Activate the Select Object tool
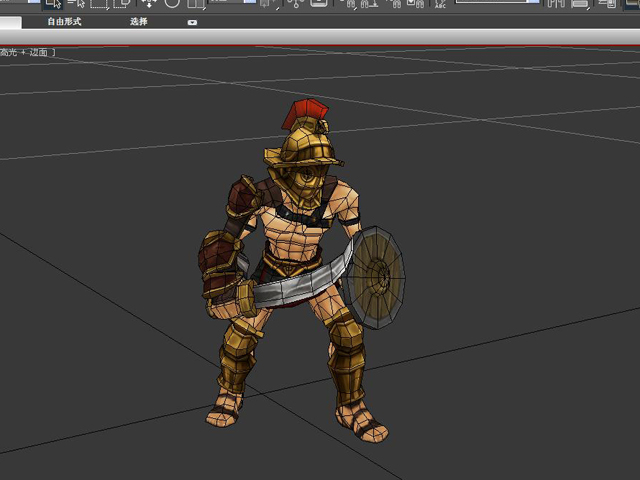This screenshot has width=640, height=480. [x=53, y=4]
